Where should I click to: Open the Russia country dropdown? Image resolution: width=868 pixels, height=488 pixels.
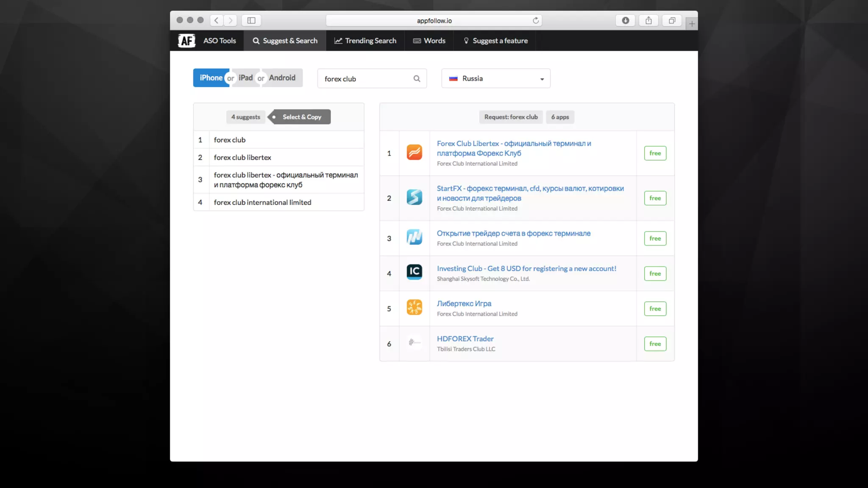pyautogui.click(x=496, y=78)
